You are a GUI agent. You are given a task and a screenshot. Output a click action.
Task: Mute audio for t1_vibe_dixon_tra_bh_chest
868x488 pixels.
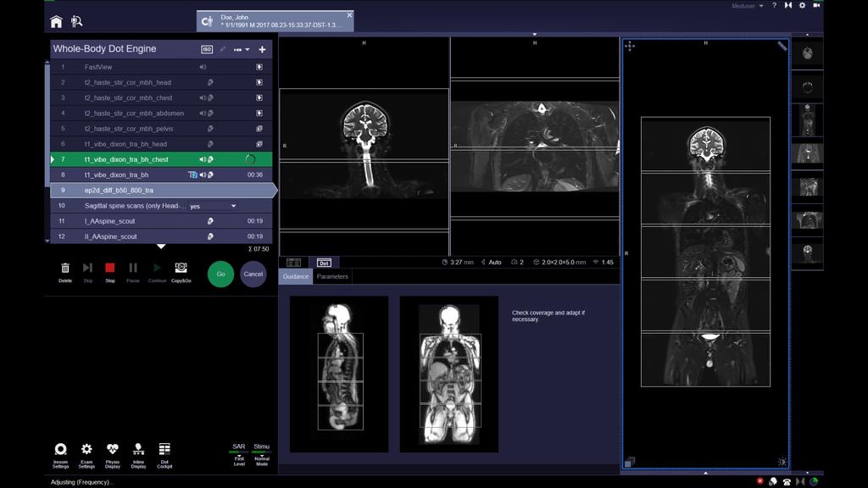202,158
